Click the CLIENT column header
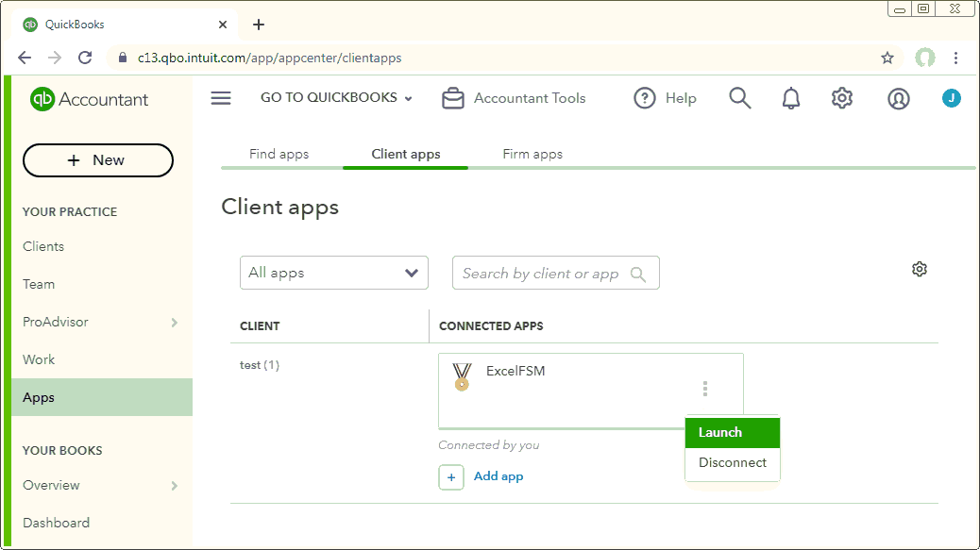980x550 pixels. coord(260,325)
